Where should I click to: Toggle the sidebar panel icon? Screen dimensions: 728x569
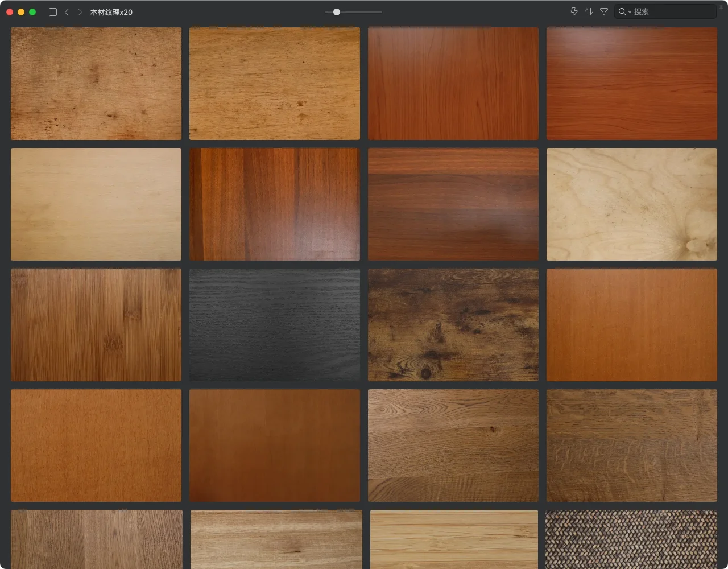53,12
